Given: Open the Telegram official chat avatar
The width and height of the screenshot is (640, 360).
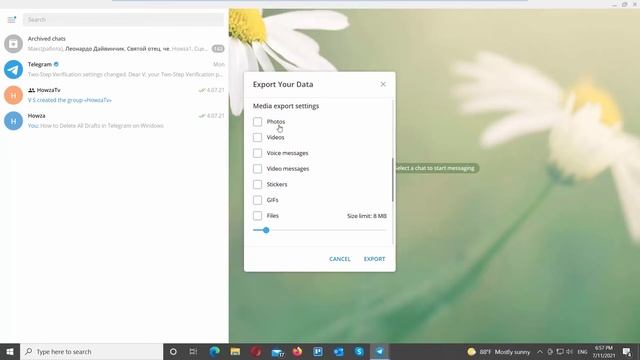Looking at the screenshot, I should (x=13, y=69).
